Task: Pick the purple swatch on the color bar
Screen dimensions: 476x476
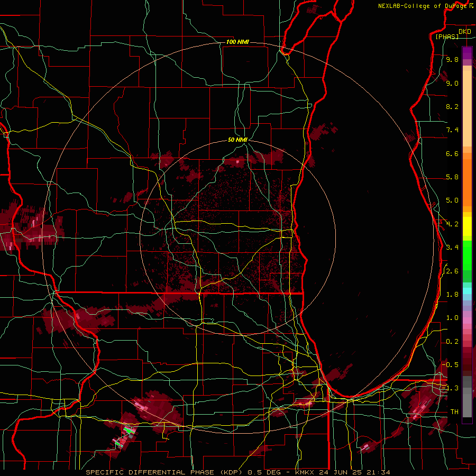Action: pyautogui.click(x=467, y=53)
